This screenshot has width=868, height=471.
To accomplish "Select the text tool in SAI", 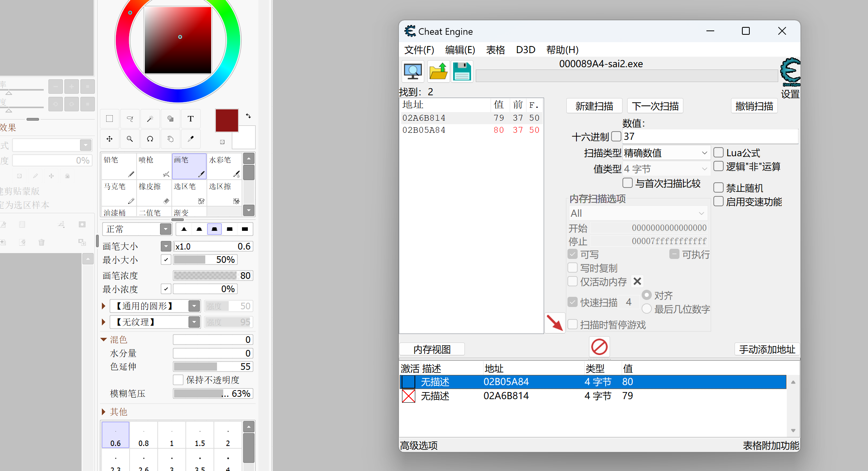I will coord(190,119).
